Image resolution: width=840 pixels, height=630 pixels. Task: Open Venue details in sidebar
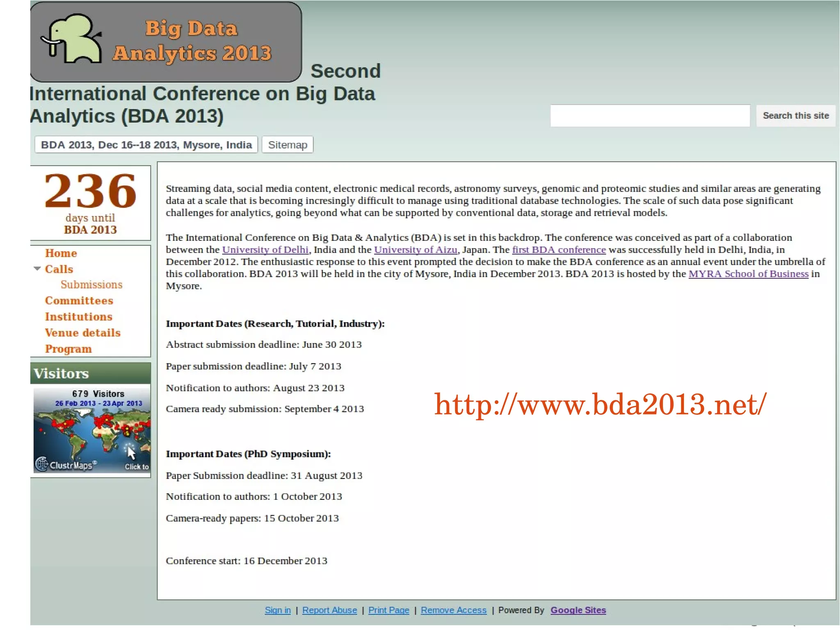[82, 333]
